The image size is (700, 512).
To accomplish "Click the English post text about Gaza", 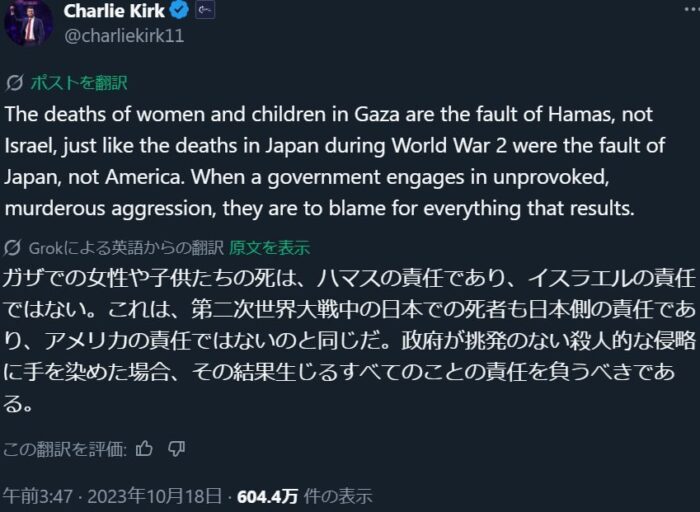I will click(x=335, y=162).
